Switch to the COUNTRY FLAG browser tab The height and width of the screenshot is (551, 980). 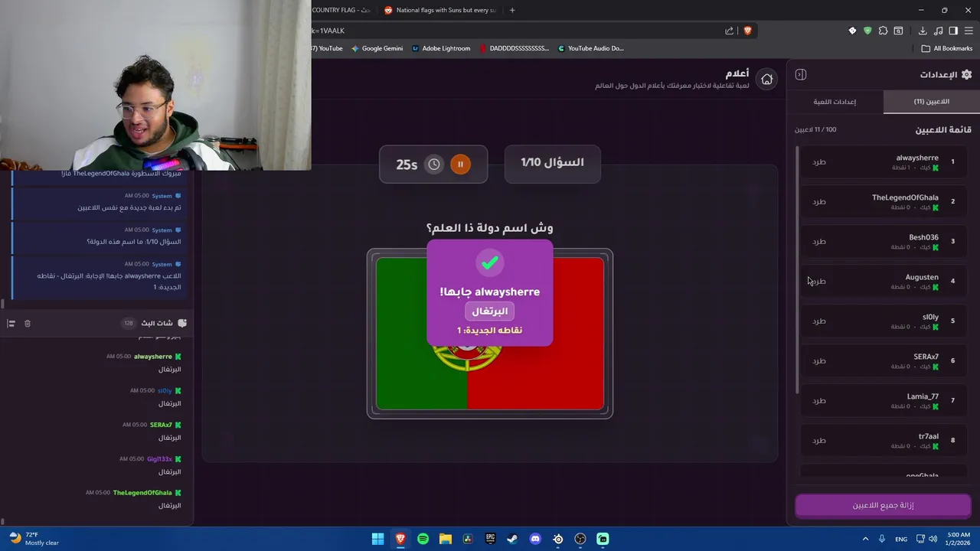tap(342, 10)
